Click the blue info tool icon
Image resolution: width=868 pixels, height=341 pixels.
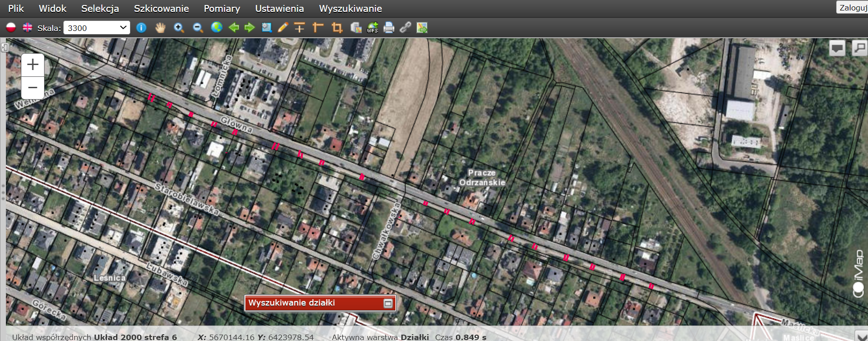click(x=141, y=28)
